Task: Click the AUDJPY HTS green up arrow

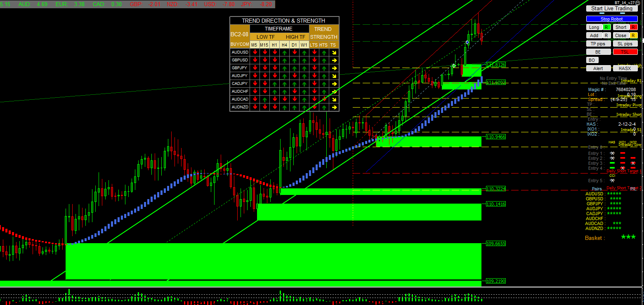Action: 324,76
